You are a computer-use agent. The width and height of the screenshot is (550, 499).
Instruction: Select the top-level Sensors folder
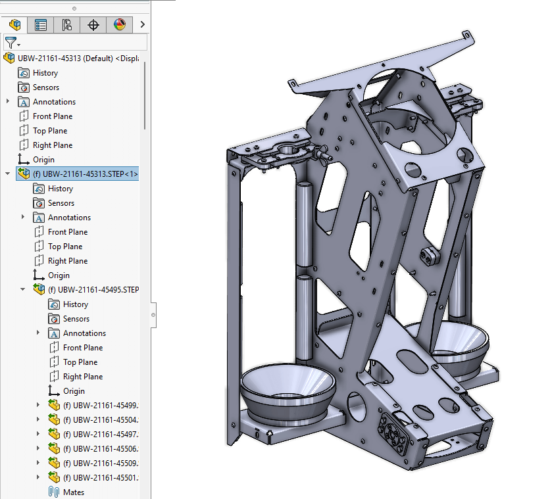point(39,87)
